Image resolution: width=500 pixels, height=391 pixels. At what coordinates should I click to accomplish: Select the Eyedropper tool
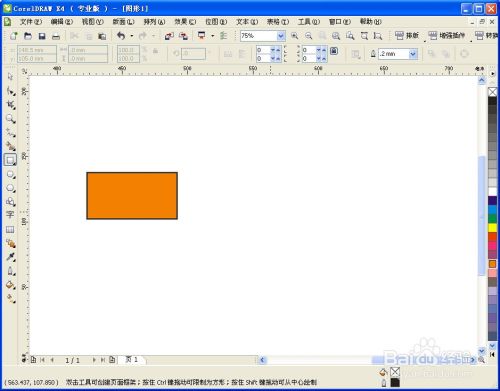10,257
